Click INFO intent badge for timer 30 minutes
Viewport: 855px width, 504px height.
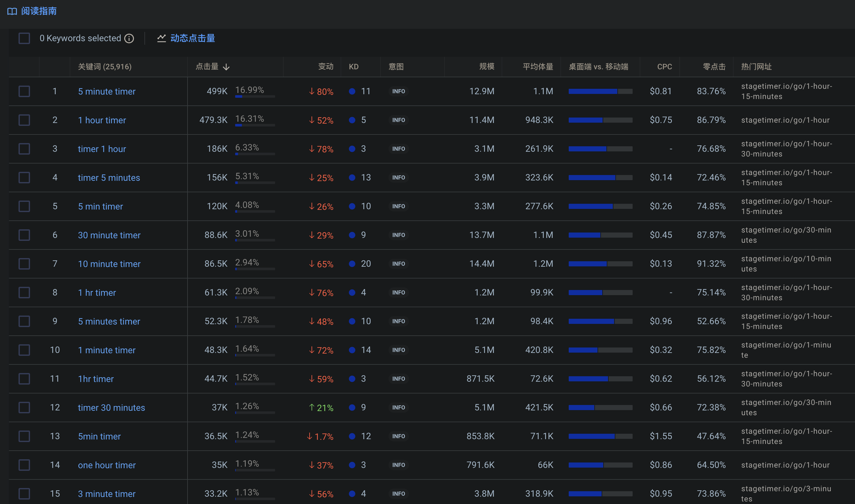pyautogui.click(x=398, y=408)
